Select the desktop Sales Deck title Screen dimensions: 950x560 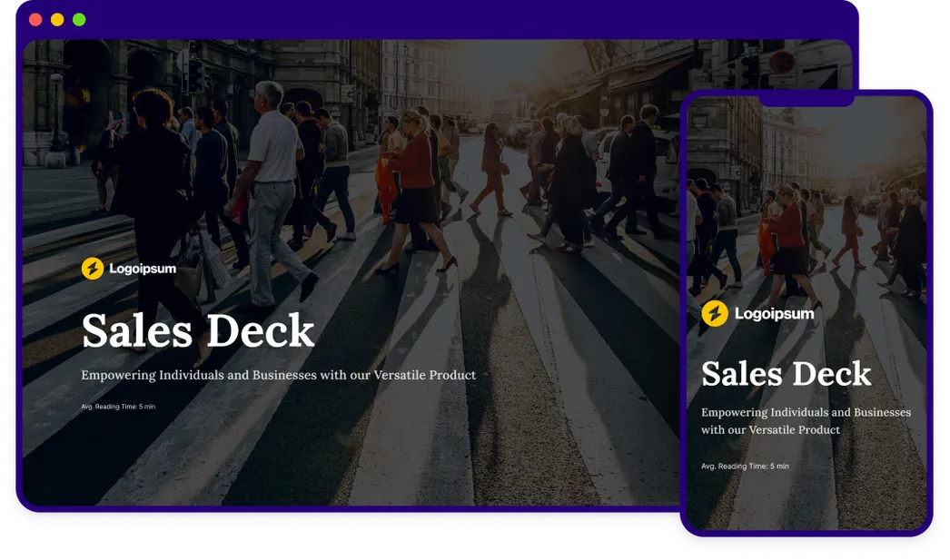tap(196, 332)
